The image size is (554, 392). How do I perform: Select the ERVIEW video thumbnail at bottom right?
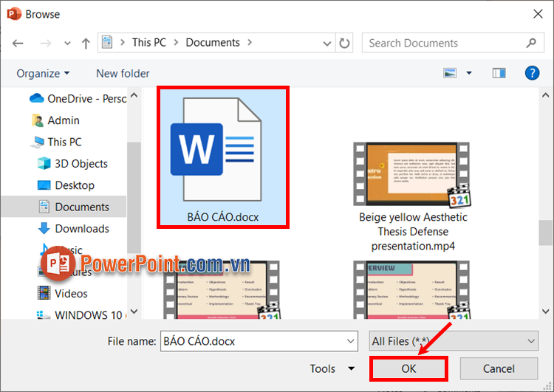click(x=412, y=289)
